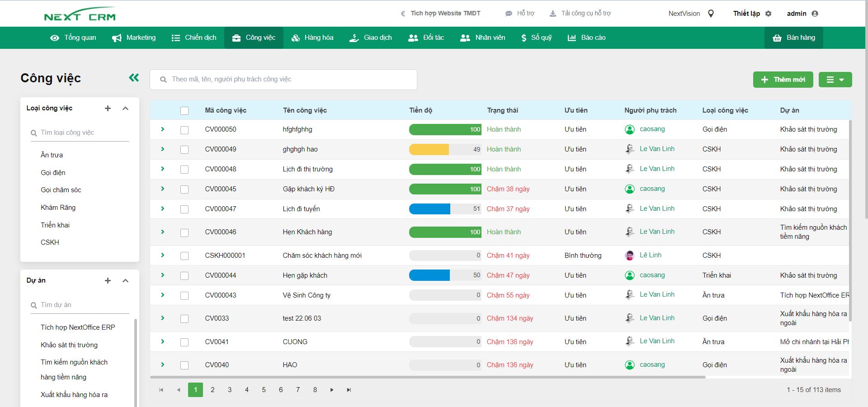Collapse the sidebar with double-chevron icon

point(134,78)
